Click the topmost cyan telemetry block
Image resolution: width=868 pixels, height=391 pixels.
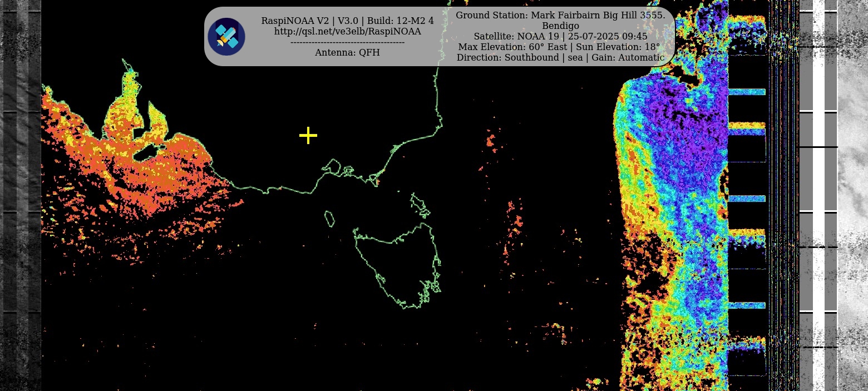point(747,92)
